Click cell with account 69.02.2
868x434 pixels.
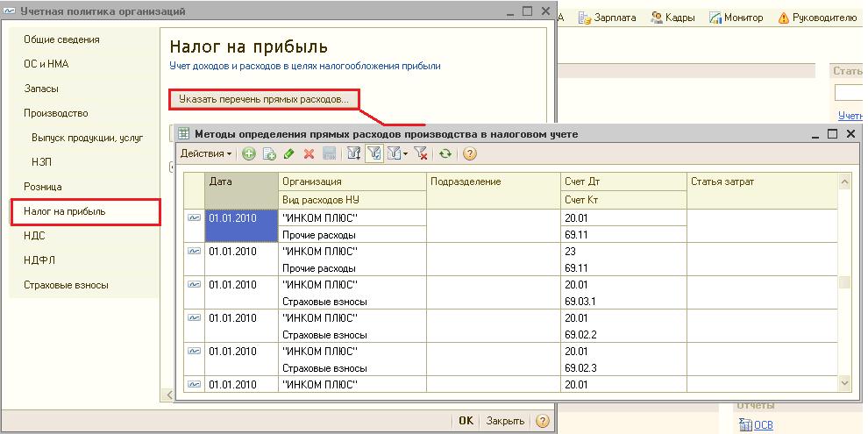tap(623, 335)
